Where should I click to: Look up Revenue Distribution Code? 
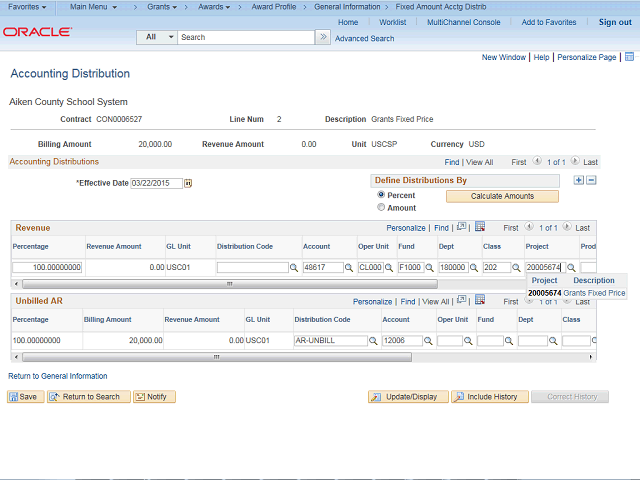tap(293, 268)
